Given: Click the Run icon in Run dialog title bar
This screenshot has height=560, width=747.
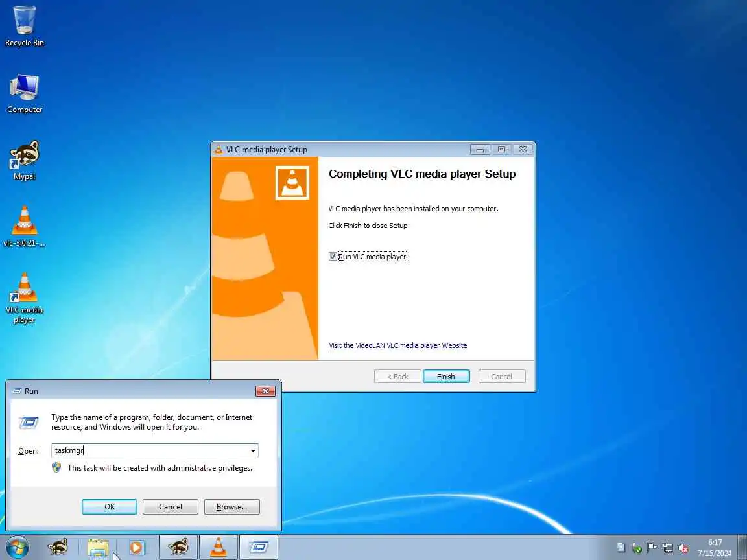Looking at the screenshot, I should [17, 391].
